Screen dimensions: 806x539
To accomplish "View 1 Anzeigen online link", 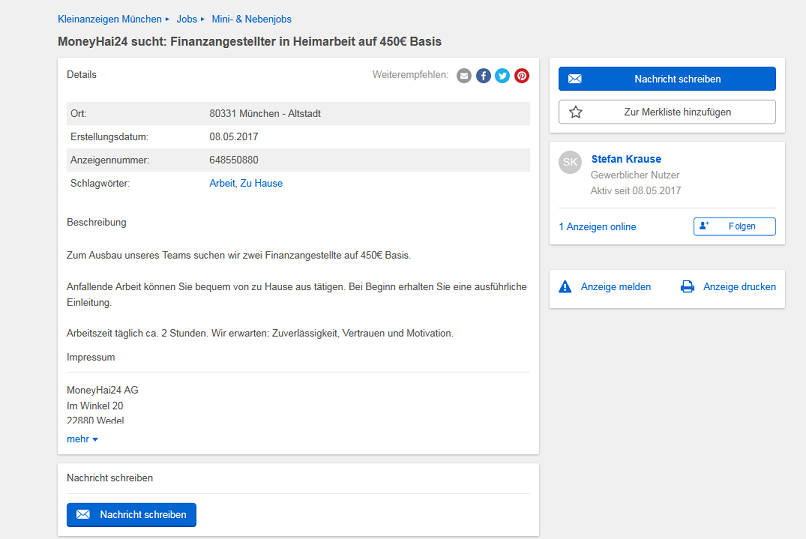I will [597, 227].
